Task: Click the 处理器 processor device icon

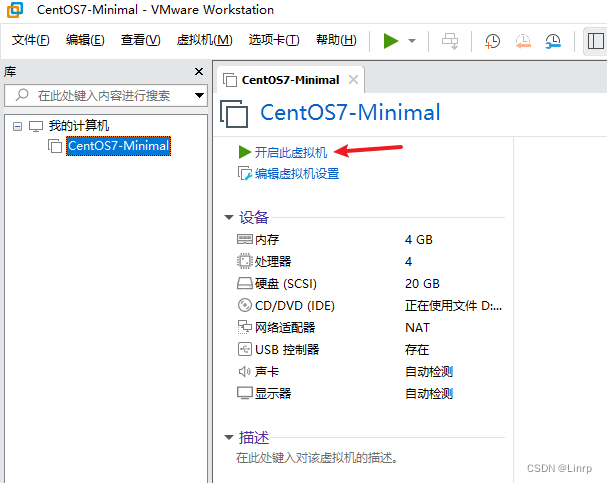Action: (x=245, y=261)
